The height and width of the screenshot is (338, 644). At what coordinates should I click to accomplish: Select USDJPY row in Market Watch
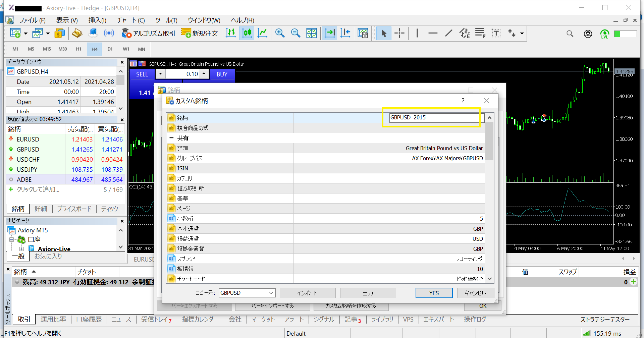tap(65, 169)
